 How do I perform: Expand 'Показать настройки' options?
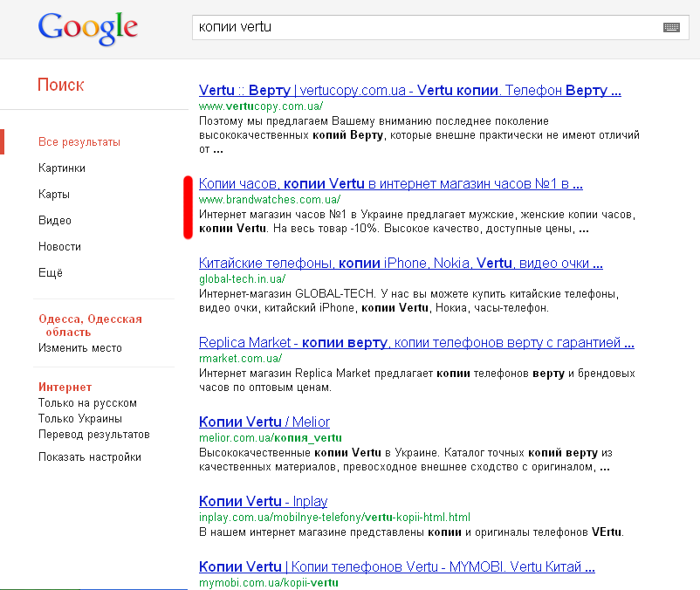click(90, 457)
